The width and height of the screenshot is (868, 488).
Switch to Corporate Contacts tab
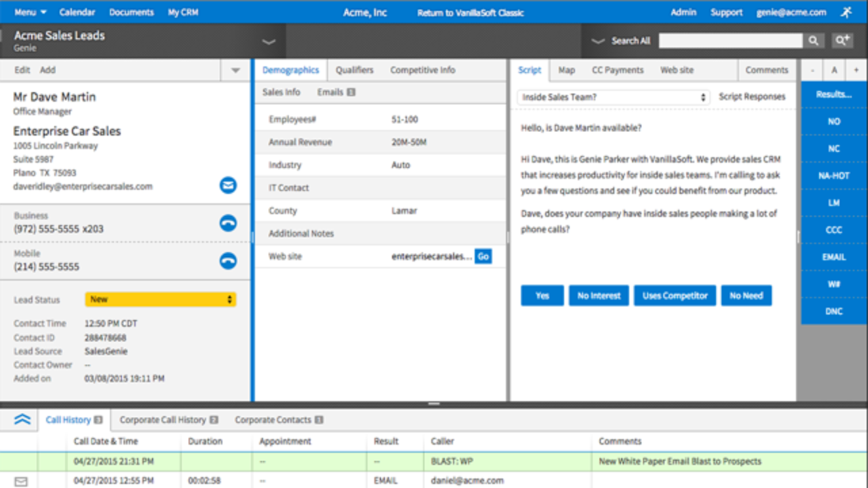point(279,420)
